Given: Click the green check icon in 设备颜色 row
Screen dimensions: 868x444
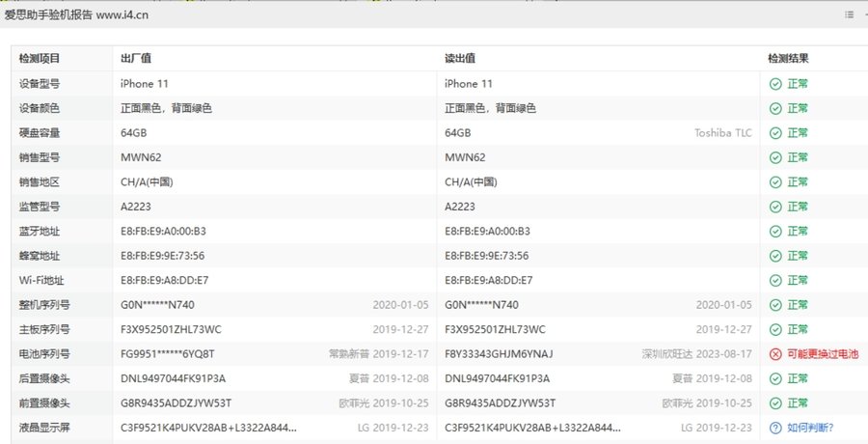Looking at the screenshot, I should [775, 109].
